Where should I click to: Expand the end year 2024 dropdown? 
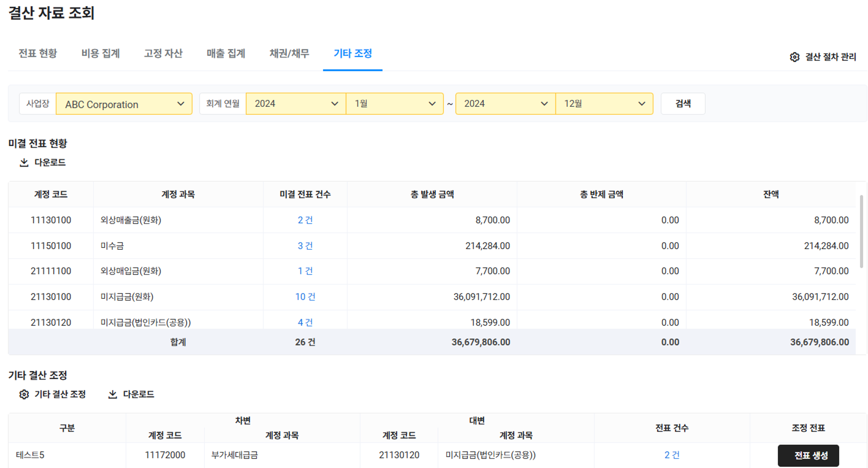(505, 104)
